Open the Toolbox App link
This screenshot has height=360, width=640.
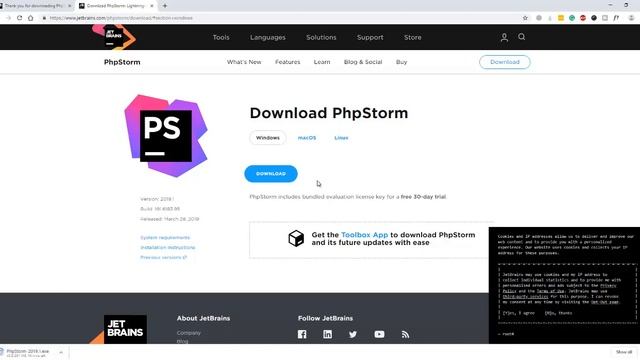click(364, 235)
